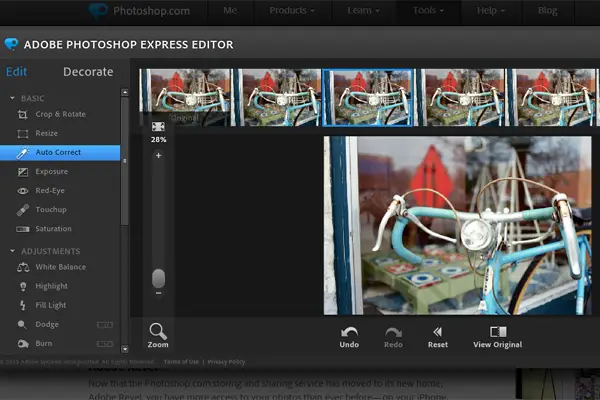Select the Red-Eye tool icon
Screen dimensions: 600x400
pos(23,191)
